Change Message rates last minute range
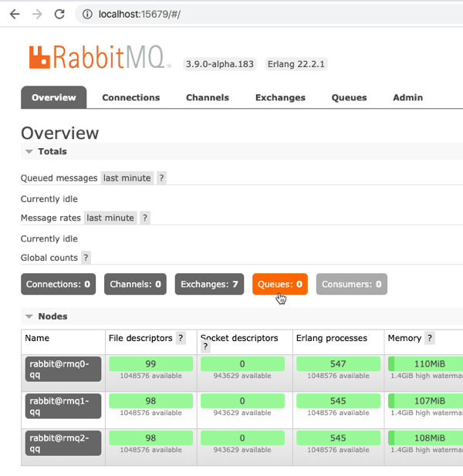This screenshot has height=476, width=463. point(110,218)
